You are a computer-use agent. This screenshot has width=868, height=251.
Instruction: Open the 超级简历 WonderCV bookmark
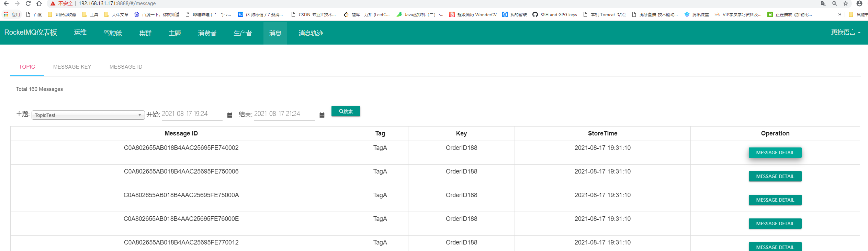pos(473,14)
